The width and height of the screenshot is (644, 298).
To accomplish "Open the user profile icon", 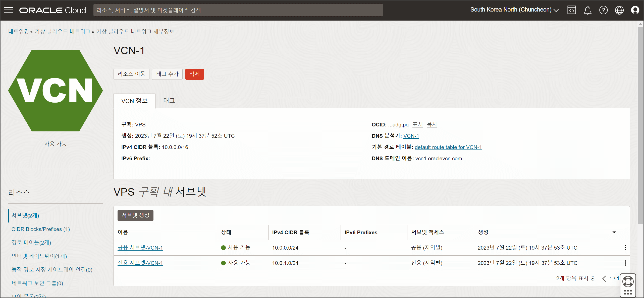I will [x=635, y=10].
